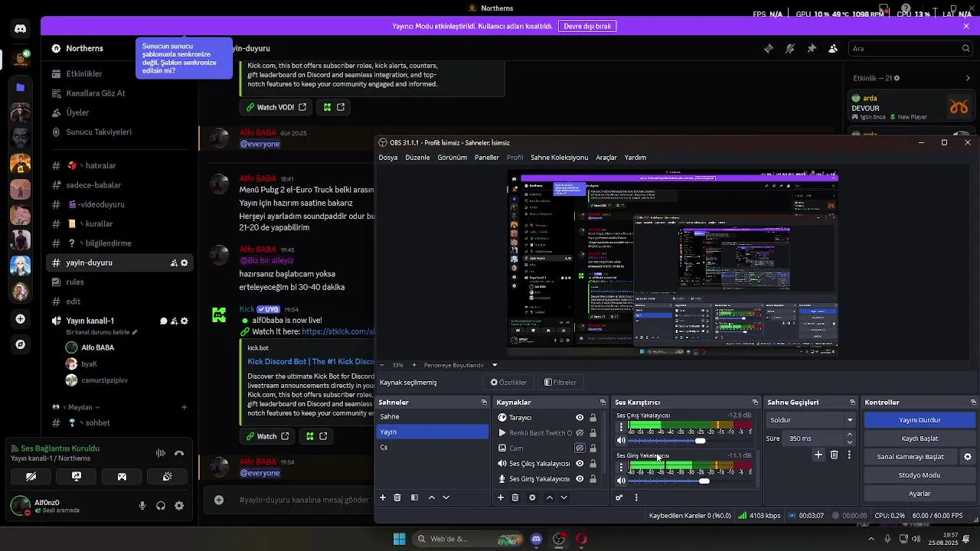Hide Ses Çıkış Yakalayıcısı source
Image resolution: width=980 pixels, height=551 pixels.
(x=580, y=464)
